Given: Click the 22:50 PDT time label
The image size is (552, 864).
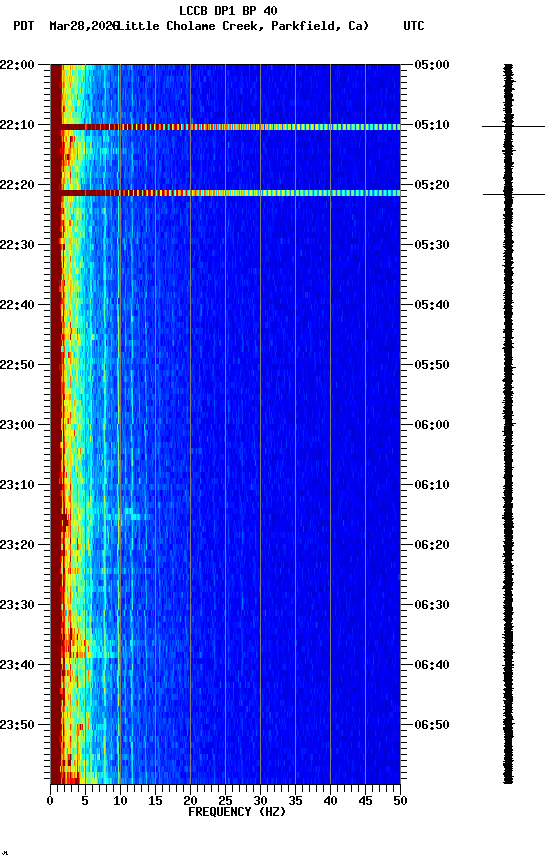Looking at the screenshot, I should (x=17, y=365).
